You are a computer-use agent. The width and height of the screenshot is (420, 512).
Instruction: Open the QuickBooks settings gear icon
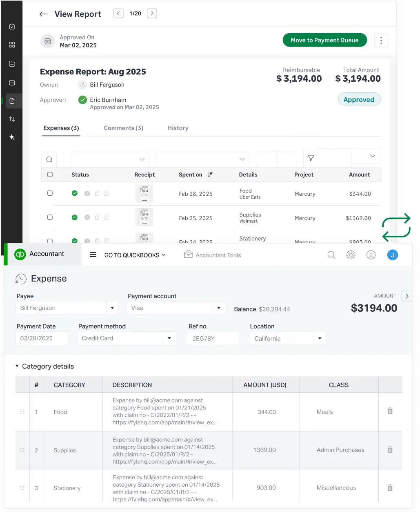pos(351,255)
